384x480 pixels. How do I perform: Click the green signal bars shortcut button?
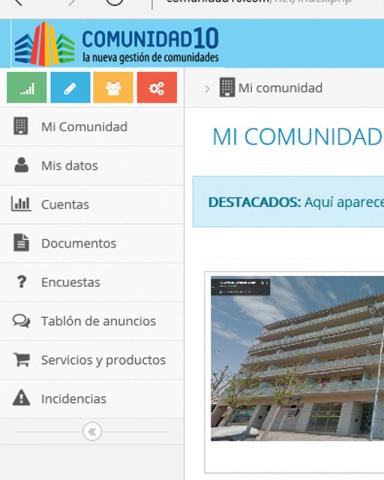27,88
